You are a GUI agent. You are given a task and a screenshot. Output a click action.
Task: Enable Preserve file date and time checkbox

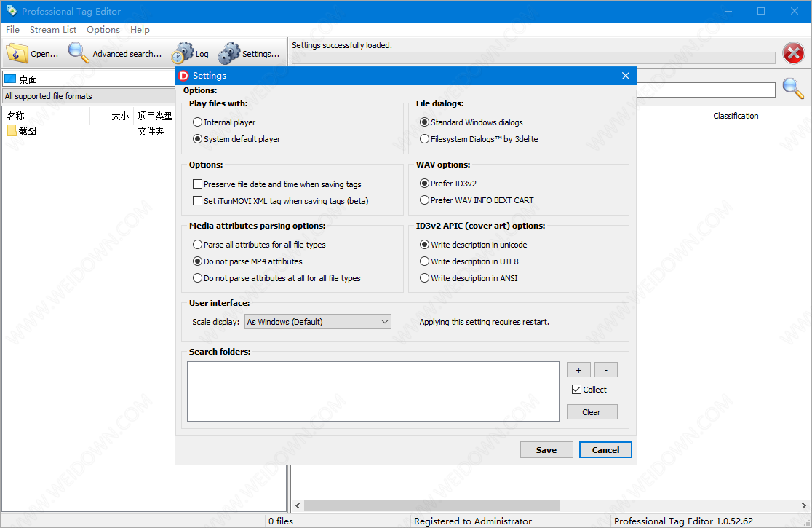pos(197,184)
